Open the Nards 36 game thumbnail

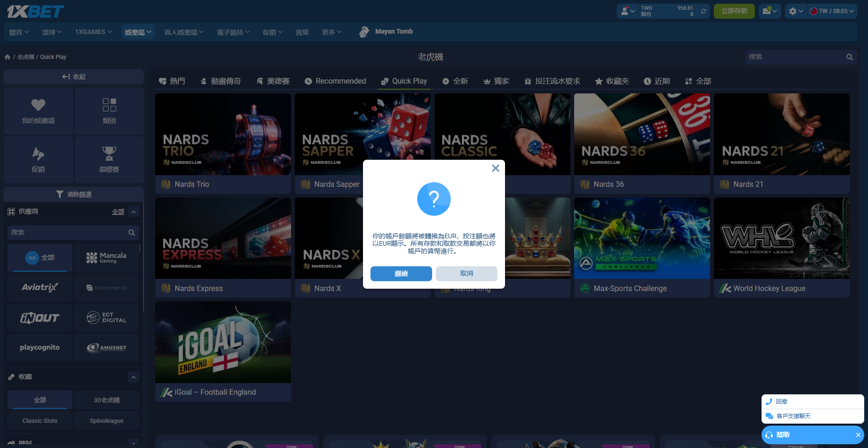click(x=642, y=135)
